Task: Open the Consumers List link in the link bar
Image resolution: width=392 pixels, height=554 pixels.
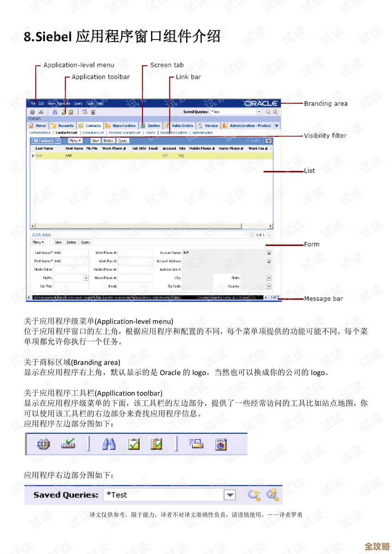Action: point(93,133)
